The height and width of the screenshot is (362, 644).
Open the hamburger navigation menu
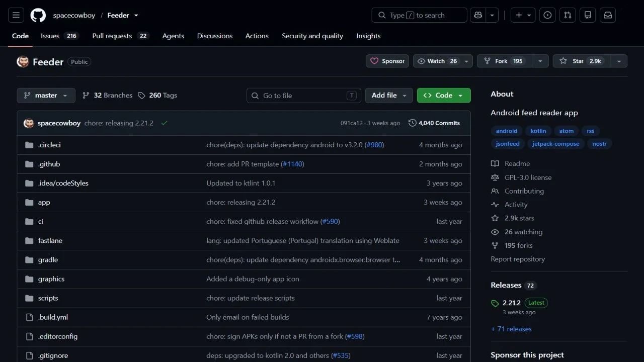[x=16, y=15]
